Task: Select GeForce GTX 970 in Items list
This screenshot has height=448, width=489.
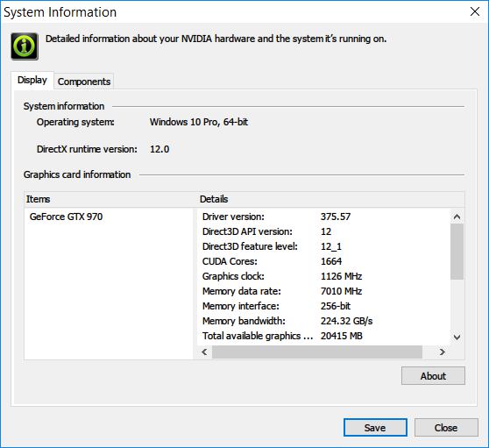Action: click(x=66, y=217)
